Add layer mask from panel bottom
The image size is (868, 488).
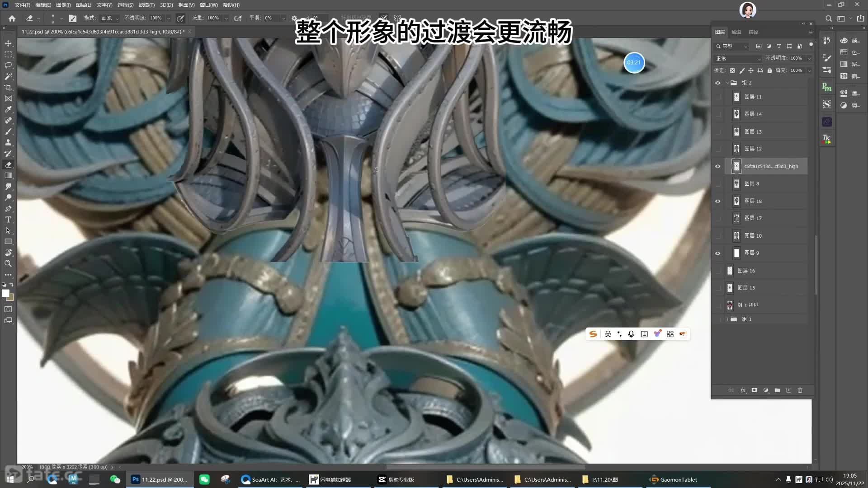pos(754,390)
